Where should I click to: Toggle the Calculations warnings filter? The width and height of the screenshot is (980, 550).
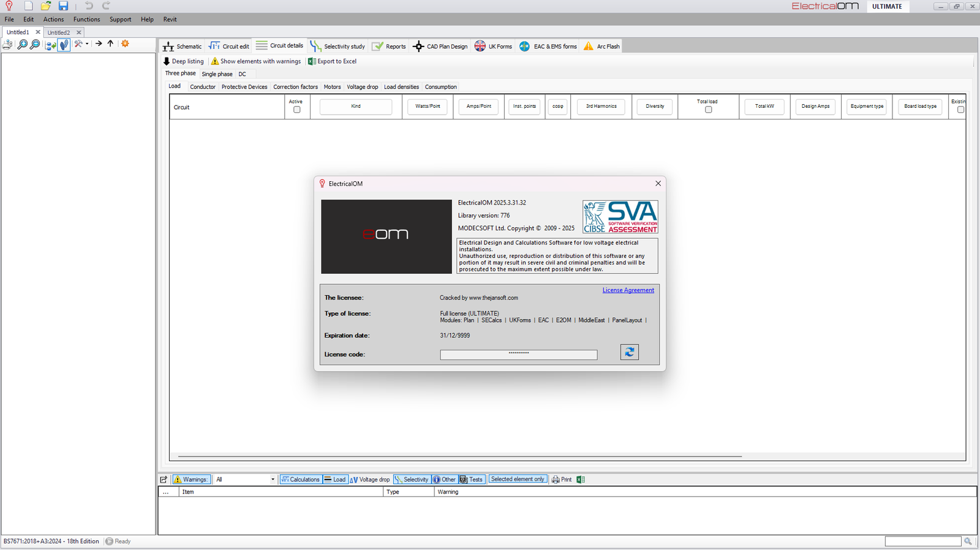click(300, 480)
